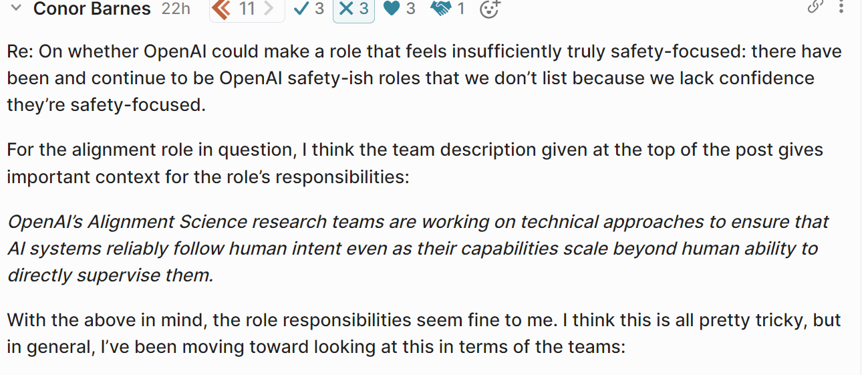Toggle the highlighted X disagree reaction
Screen dimensions: 868x375
tap(353, 9)
